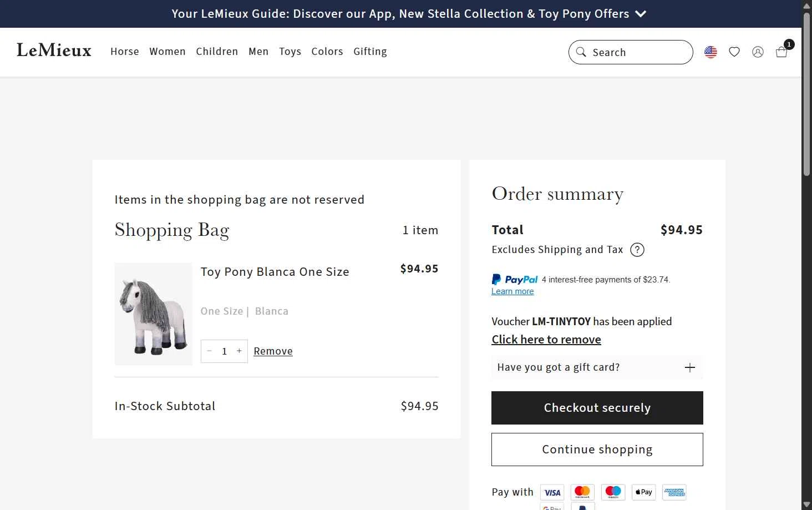Open the Women menu
Image resolution: width=812 pixels, height=510 pixels.
click(168, 52)
